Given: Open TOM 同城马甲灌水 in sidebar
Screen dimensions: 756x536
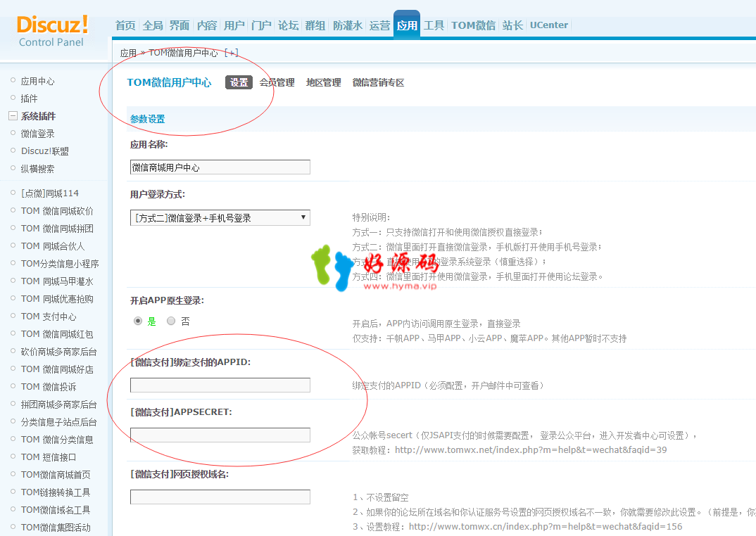Looking at the screenshot, I should click(57, 281).
